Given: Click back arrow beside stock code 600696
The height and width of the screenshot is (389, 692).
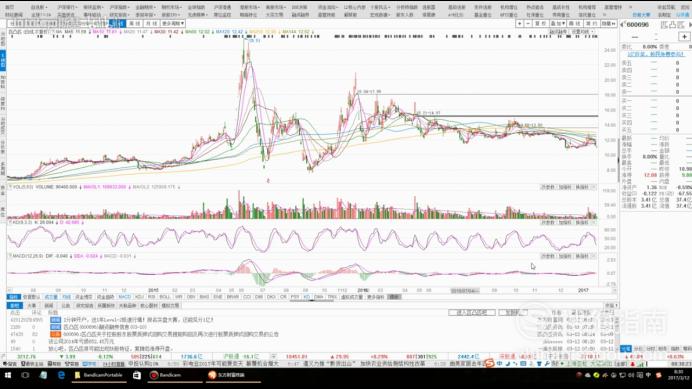Looking at the screenshot, I should point(623,25).
